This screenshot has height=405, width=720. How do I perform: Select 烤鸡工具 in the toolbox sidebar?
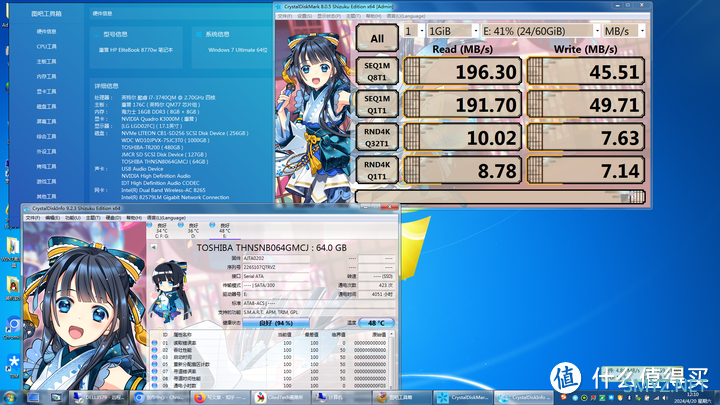(46, 166)
